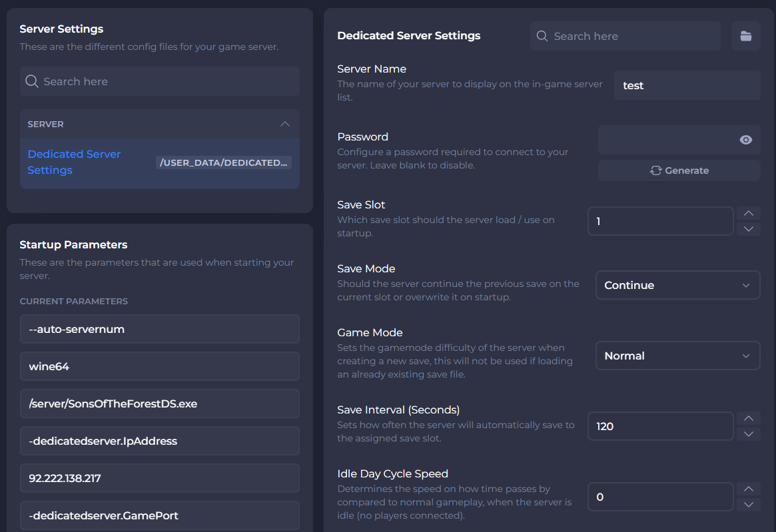Open the Save Mode dropdown
The width and height of the screenshot is (776, 532).
(677, 285)
